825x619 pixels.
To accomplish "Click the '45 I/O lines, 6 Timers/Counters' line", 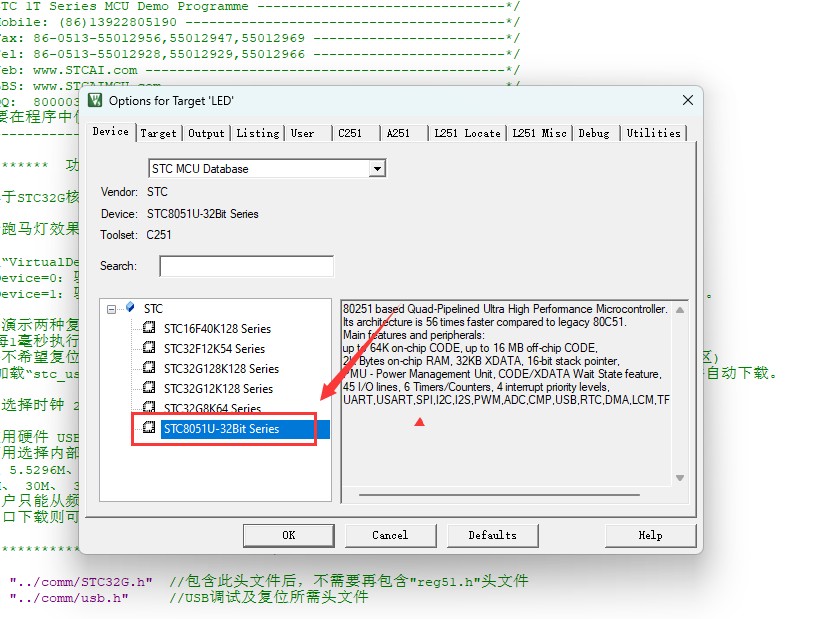I will pos(476,387).
